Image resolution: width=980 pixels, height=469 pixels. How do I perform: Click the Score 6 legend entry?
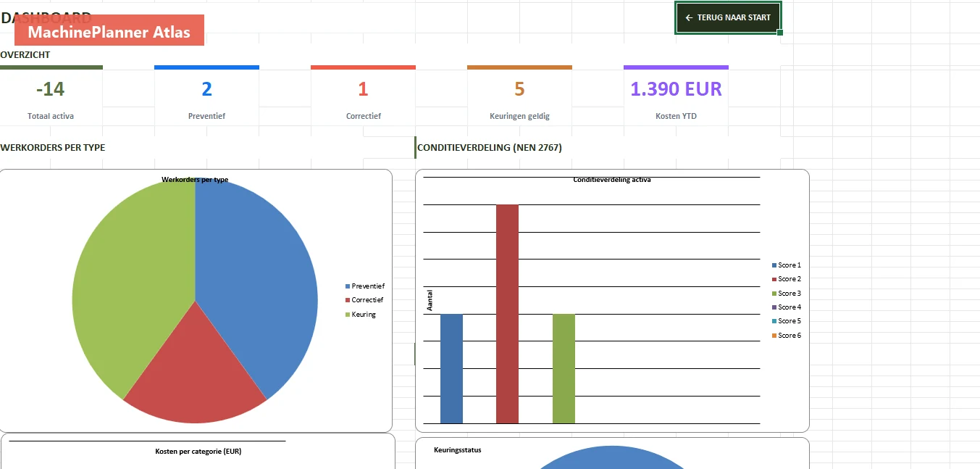[x=787, y=336]
